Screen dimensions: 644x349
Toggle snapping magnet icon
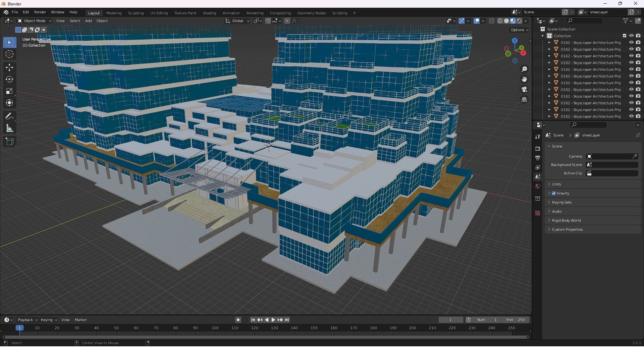pos(268,21)
